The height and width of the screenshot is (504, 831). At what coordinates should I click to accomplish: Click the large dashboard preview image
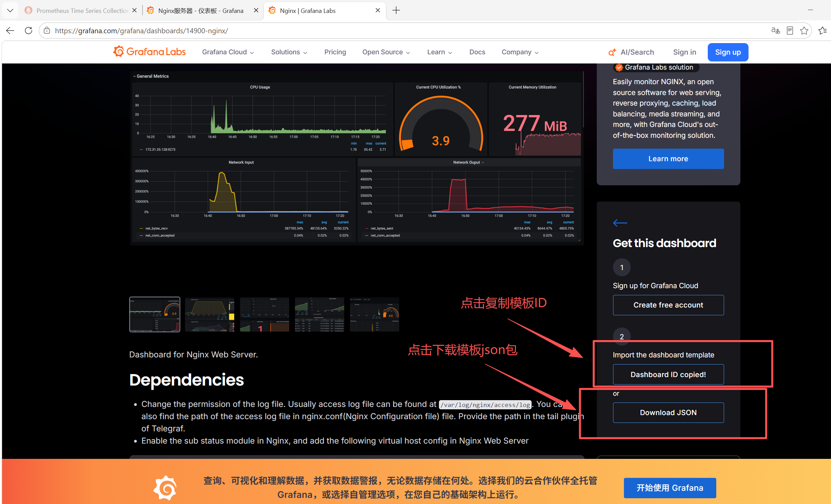[356, 158]
